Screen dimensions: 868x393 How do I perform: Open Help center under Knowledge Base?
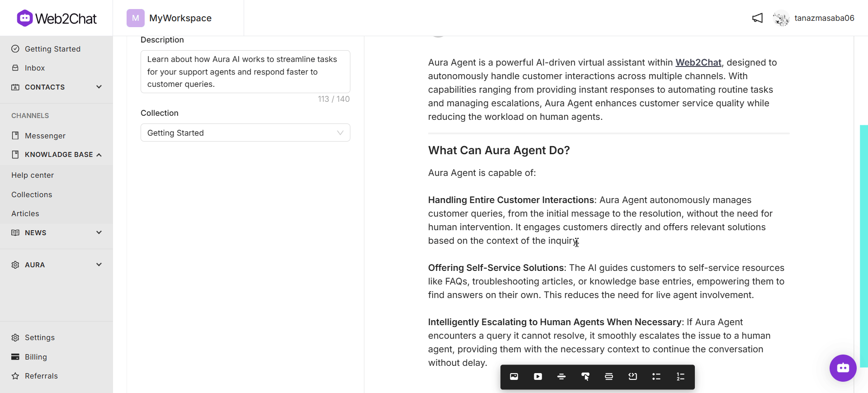(33, 175)
